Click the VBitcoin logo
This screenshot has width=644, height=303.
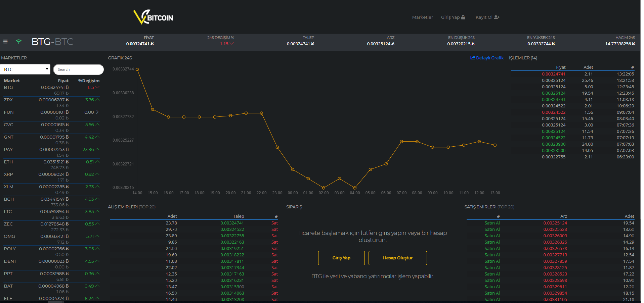pyautogui.click(x=153, y=17)
